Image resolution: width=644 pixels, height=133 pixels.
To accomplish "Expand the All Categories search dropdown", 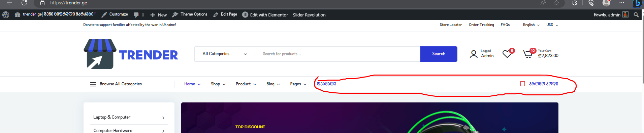I will point(225,54).
